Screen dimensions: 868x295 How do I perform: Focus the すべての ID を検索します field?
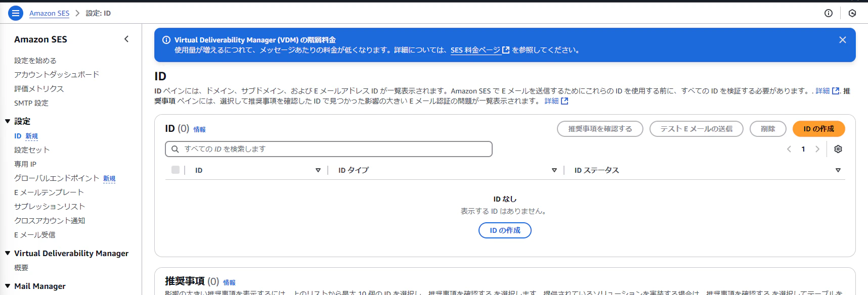point(329,149)
